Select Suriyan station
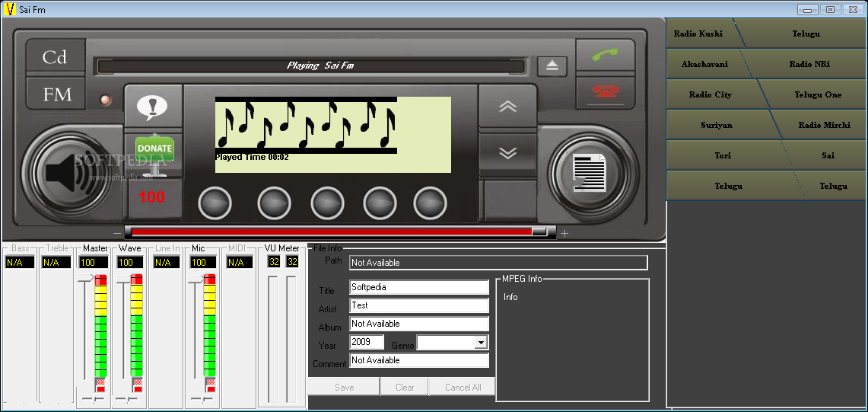 [x=717, y=126]
